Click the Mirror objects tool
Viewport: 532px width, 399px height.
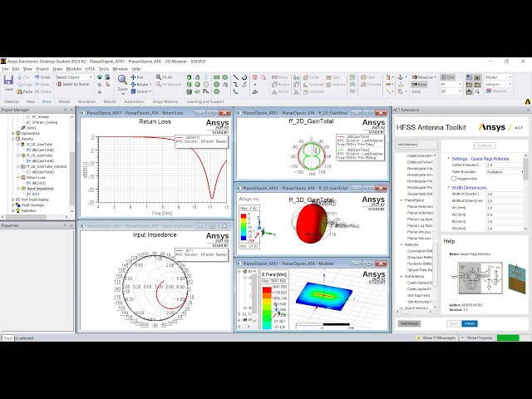tap(280, 91)
